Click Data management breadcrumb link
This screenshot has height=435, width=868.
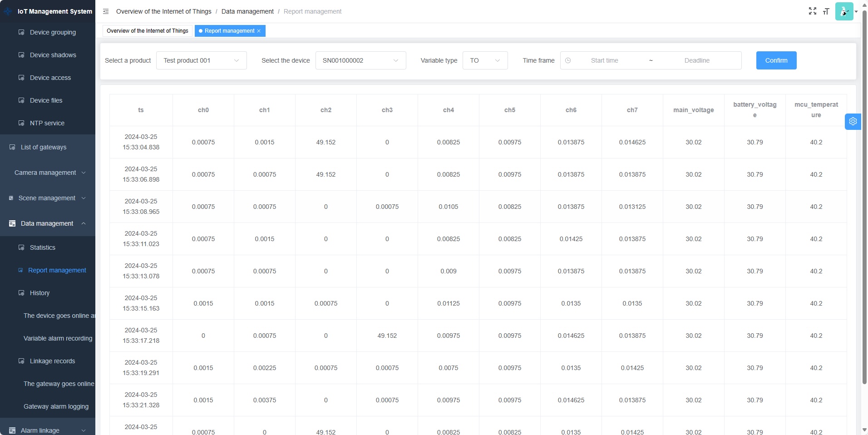coord(247,11)
